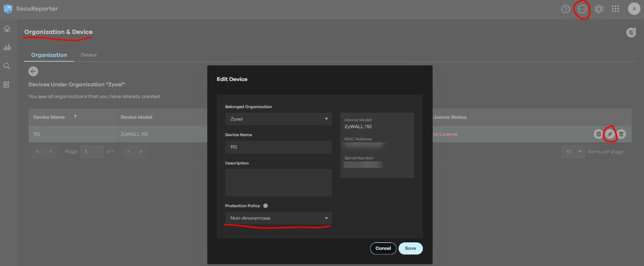Open the Protection Policy Non-Anonymous dropdown
644x266 pixels.
pyautogui.click(x=278, y=218)
